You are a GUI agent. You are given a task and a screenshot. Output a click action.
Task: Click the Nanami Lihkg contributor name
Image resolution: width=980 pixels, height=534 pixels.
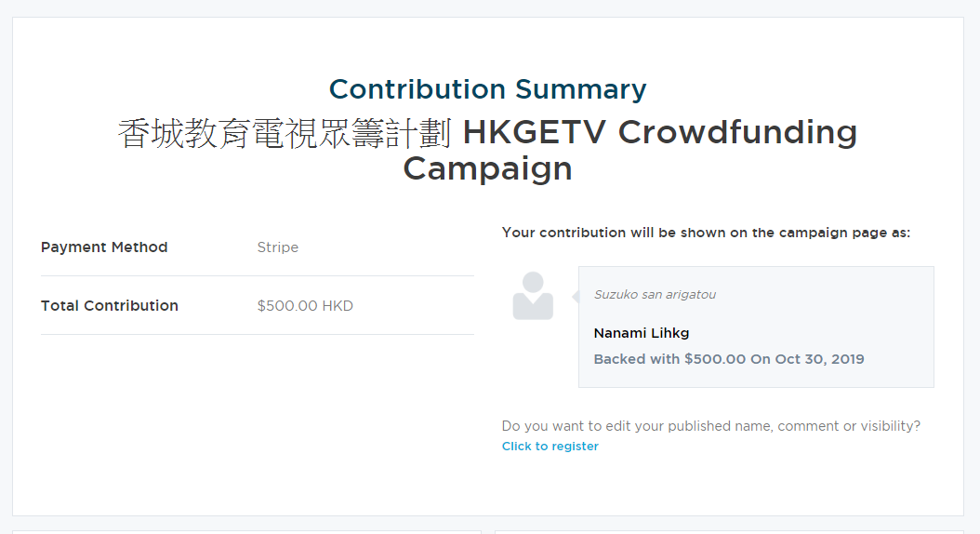click(x=642, y=333)
